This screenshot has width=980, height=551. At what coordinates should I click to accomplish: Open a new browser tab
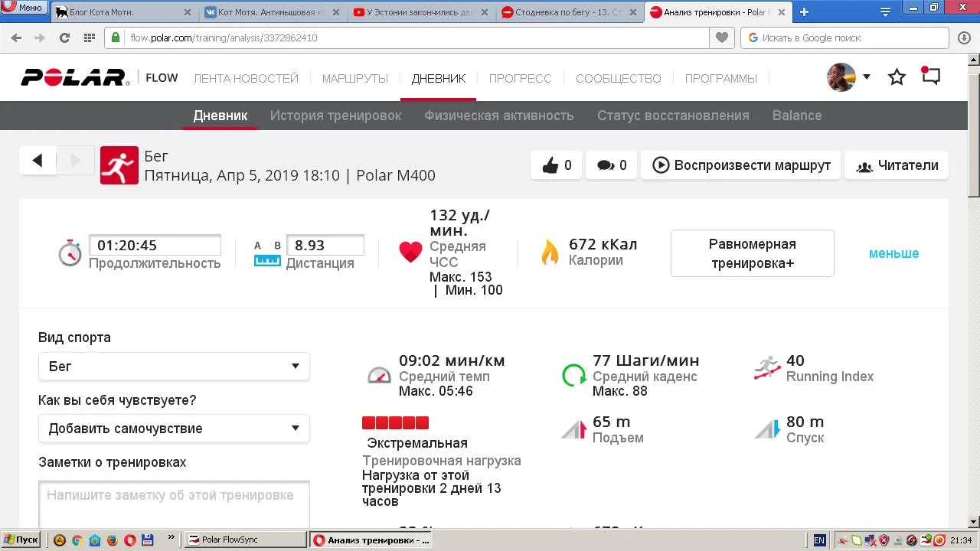804,12
